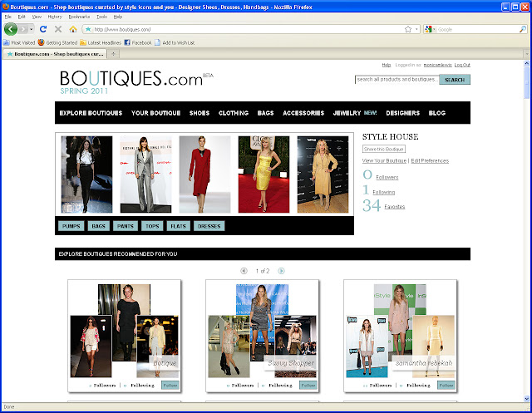
Task: Open the View Your Boutique link
Action: pos(384,160)
